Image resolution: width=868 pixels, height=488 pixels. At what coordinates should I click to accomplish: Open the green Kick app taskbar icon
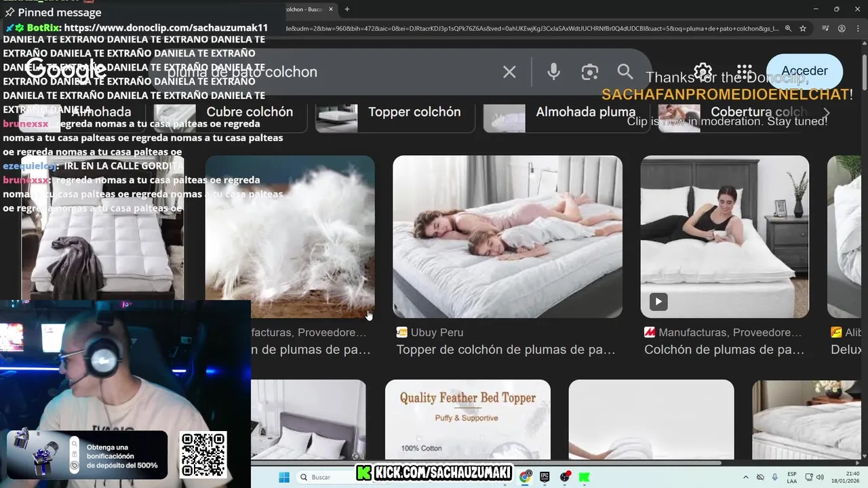(x=584, y=477)
